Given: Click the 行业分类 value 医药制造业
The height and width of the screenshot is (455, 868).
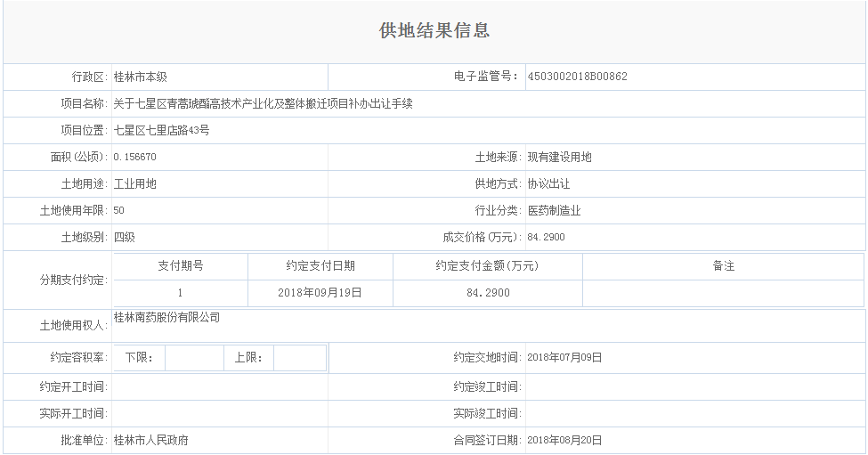Looking at the screenshot, I should (554, 211).
